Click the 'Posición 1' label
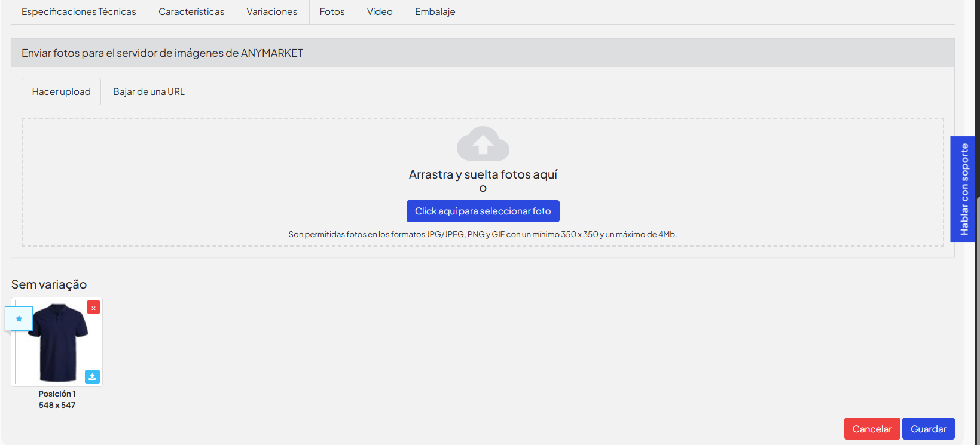The image size is (980, 445). [x=57, y=394]
